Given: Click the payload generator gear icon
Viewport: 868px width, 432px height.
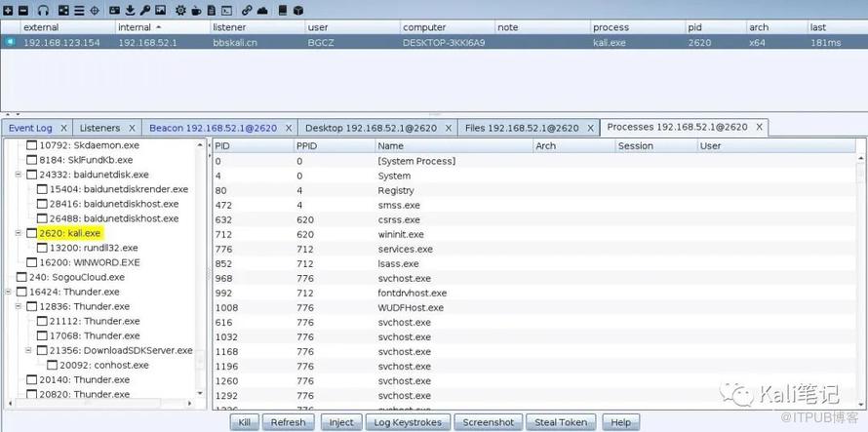Looking at the screenshot, I should pos(179,11).
